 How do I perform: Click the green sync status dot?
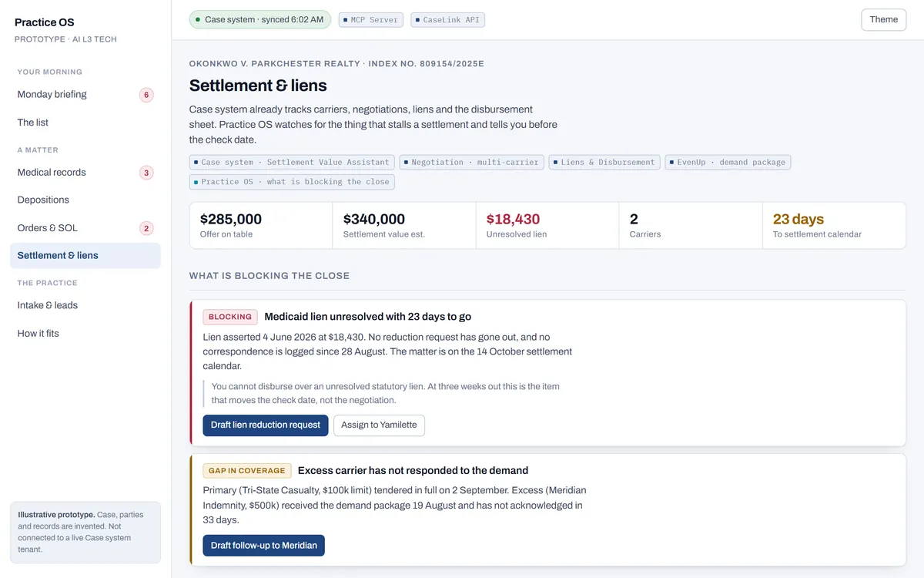[x=198, y=20]
